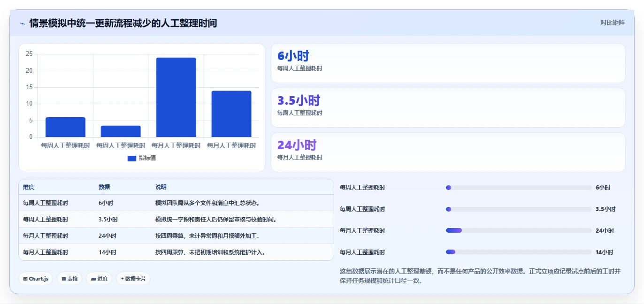
Task: Click the 每周人工整理耗时 label left of 3.5小时 progress bar
Action: click(362, 209)
